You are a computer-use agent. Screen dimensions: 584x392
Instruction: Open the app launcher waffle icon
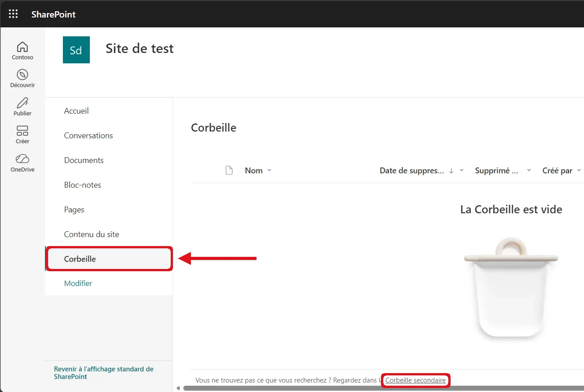coord(13,14)
